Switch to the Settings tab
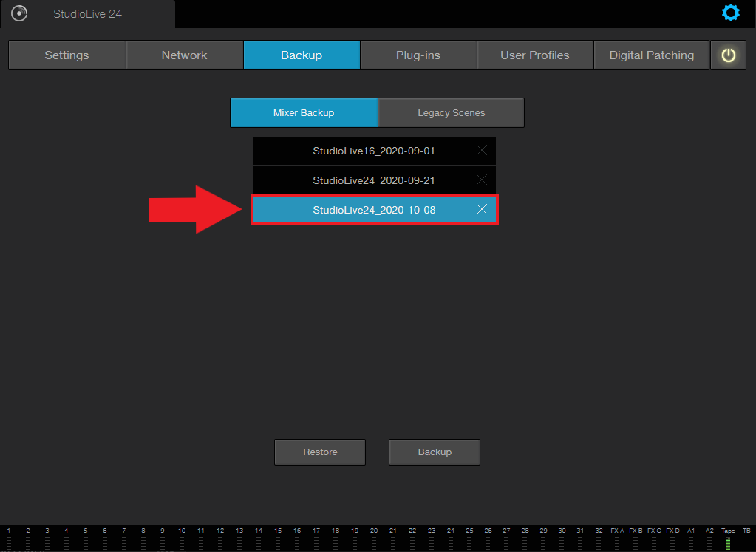756x552 pixels. pos(67,55)
